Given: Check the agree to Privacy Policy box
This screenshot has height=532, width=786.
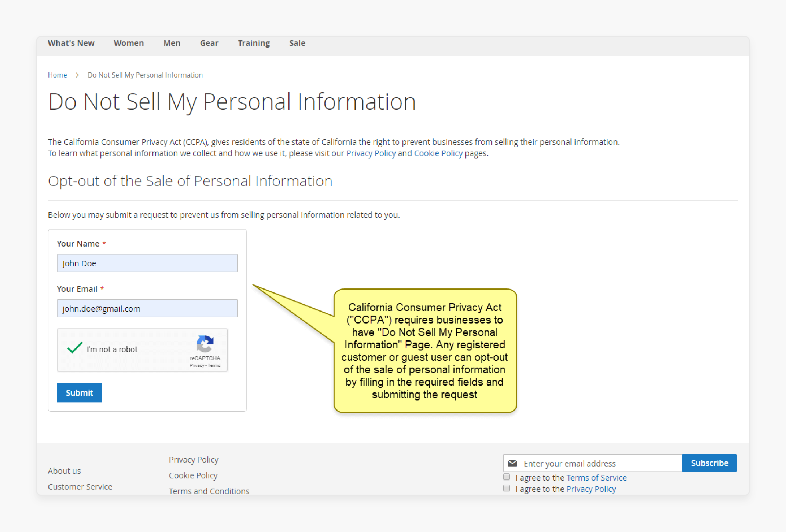Looking at the screenshot, I should tap(506, 488).
